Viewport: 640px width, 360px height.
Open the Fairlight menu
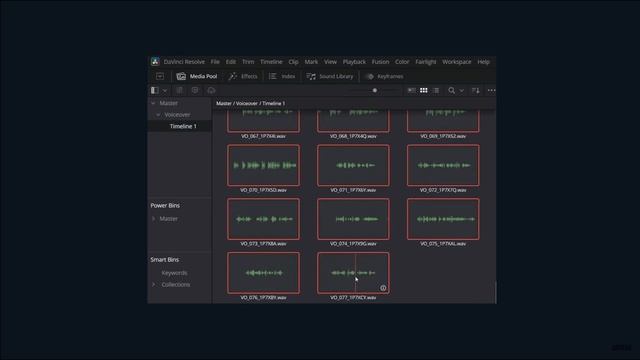[426, 62]
